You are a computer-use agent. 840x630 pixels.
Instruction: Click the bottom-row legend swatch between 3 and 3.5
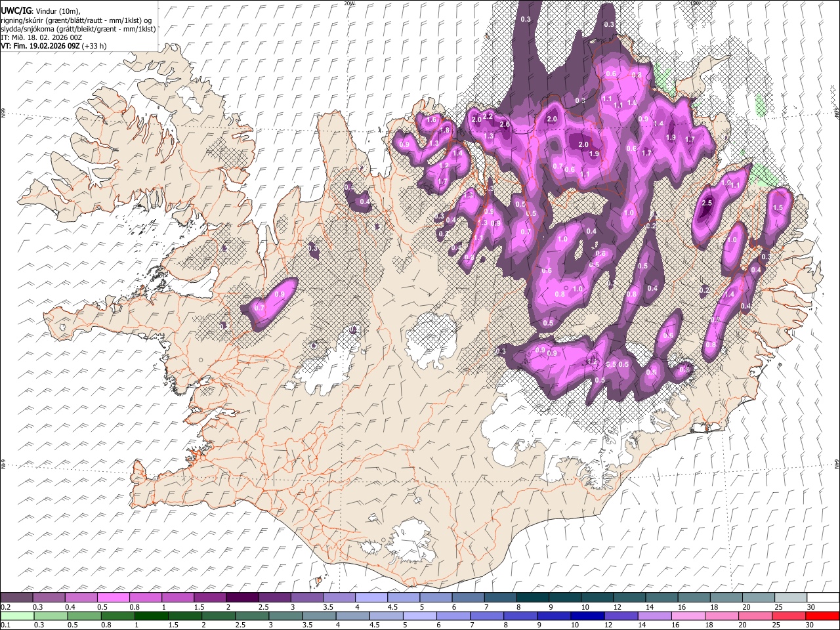[x=285, y=616]
